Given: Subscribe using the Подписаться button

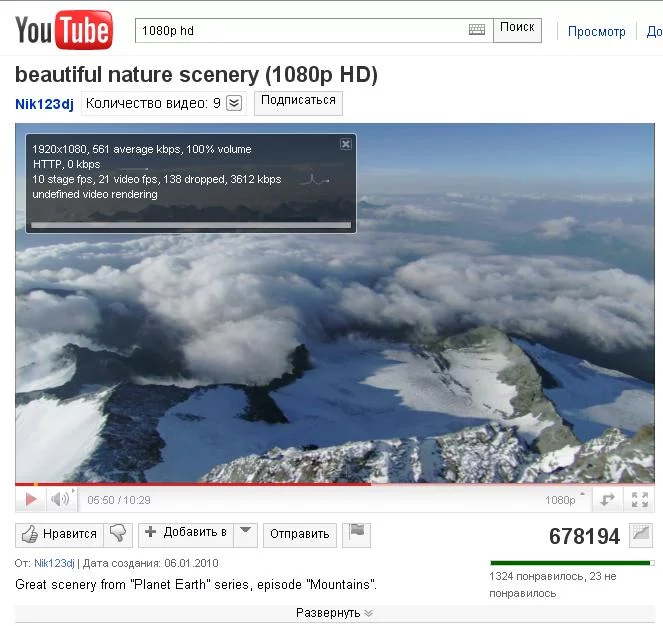Looking at the screenshot, I should (x=298, y=103).
